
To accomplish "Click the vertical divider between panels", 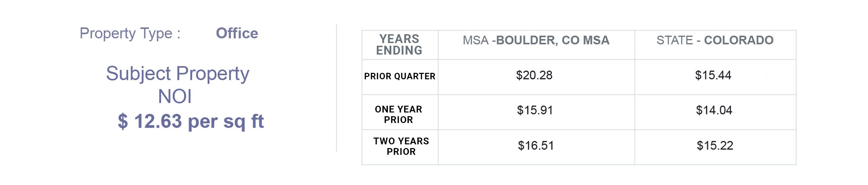I will pos(336,88).
